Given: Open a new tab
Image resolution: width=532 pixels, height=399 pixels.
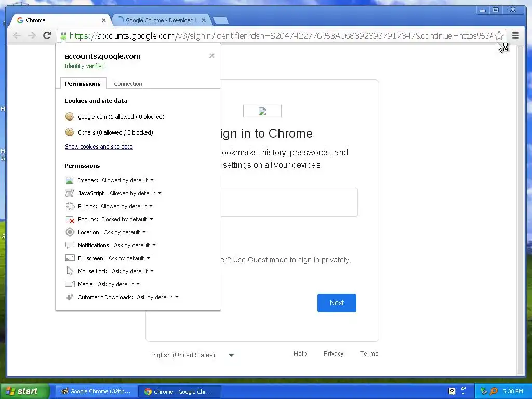Looking at the screenshot, I should point(221,20).
